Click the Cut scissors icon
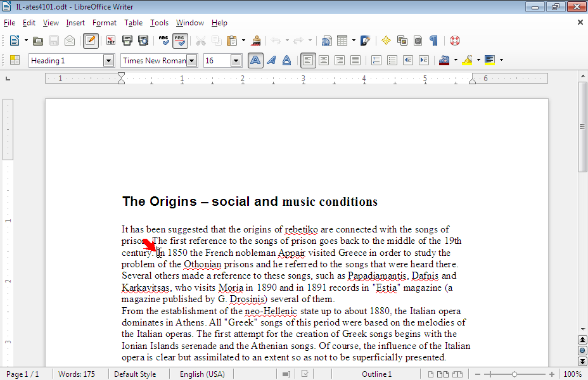 (201, 41)
